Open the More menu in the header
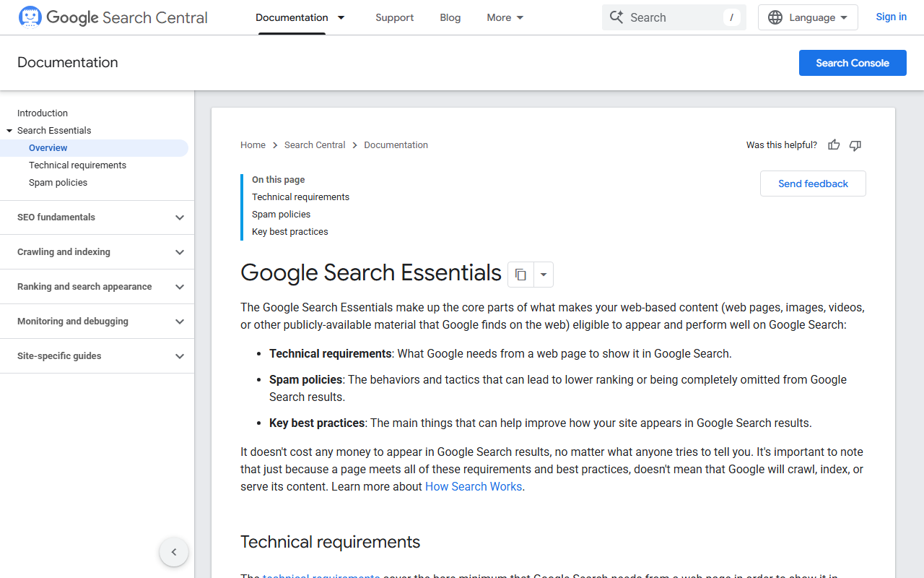924x578 pixels. pos(505,17)
